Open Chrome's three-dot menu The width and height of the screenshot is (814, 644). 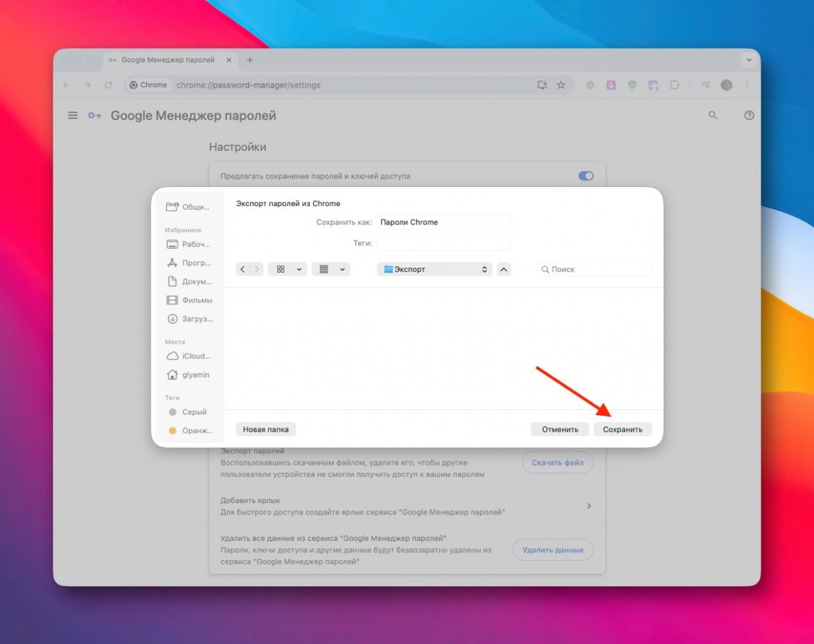click(x=747, y=85)
